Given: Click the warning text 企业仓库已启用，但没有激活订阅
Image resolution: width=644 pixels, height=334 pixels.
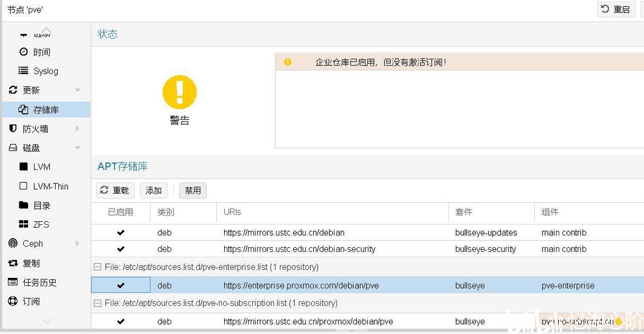Looking at the screenshot, I should point(381,63).
